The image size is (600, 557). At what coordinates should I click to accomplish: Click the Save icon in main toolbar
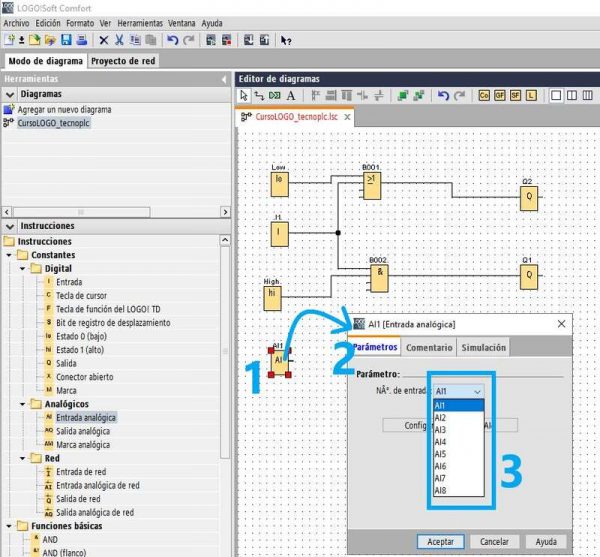66,40
